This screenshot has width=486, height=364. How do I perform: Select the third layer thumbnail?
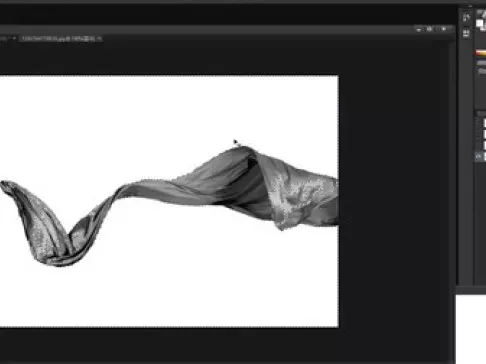tap(484, 145)
